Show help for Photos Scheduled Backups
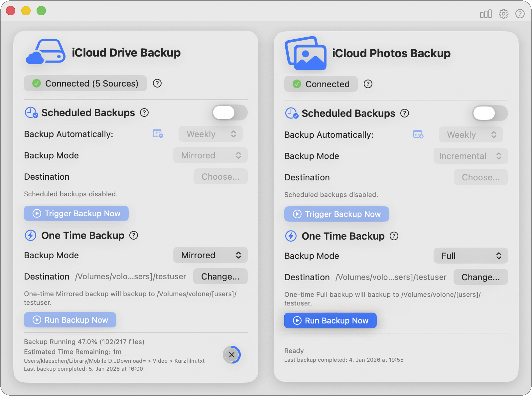This screenshot has width=532, height=396. pyautogui.click(x=405, y=113)
